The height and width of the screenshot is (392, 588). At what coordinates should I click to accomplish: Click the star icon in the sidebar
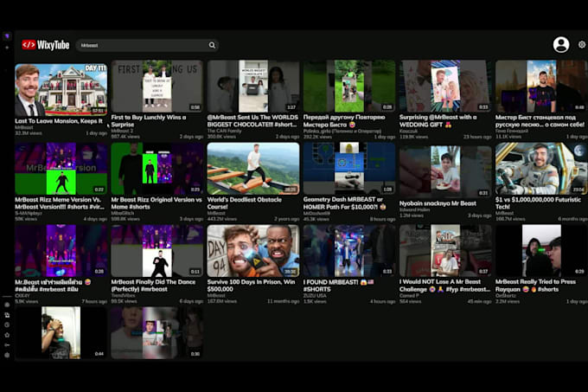coord(7,335)
